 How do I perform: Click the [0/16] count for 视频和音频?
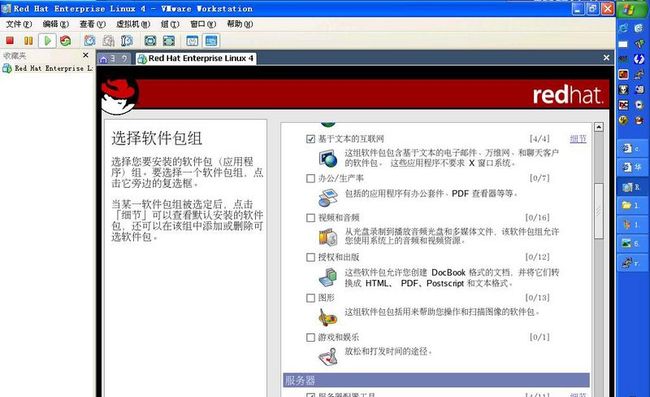coord(537,218)
